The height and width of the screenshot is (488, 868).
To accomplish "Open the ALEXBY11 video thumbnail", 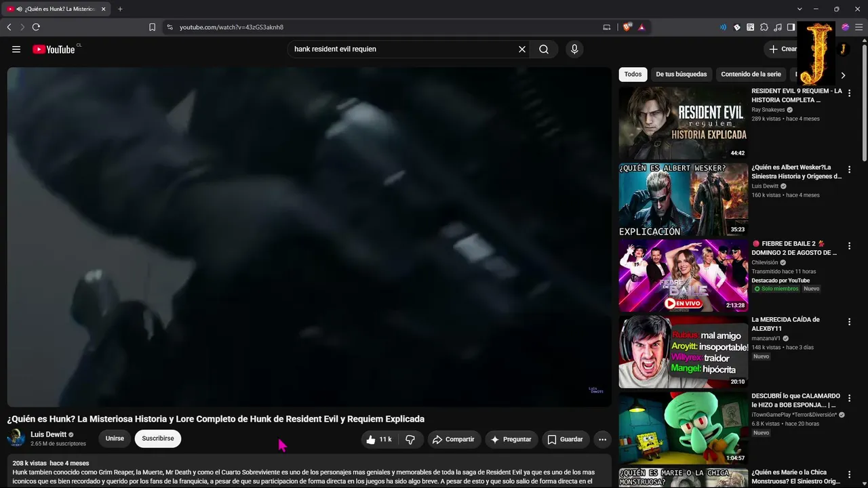I will [684, 352].
